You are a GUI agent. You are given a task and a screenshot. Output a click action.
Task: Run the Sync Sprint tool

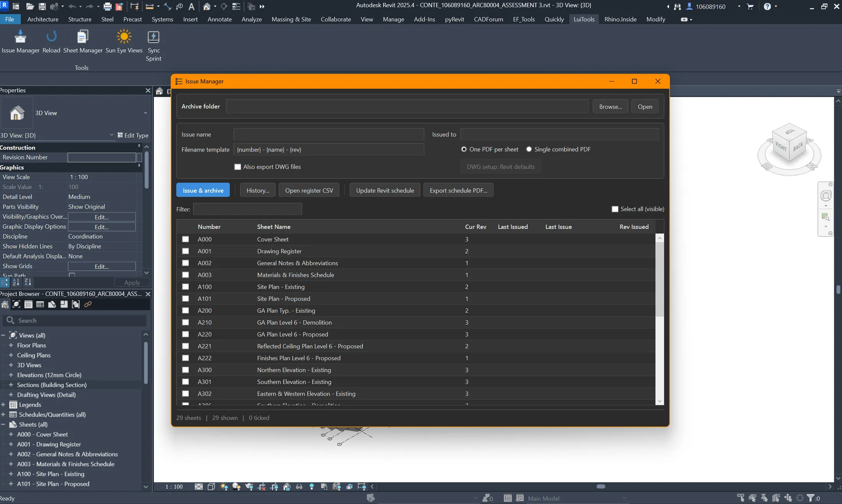pos(153,46)
